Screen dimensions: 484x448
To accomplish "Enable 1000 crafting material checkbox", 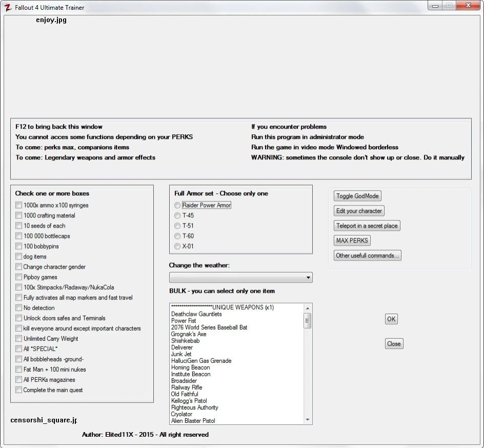I will [x=19, y=215].
